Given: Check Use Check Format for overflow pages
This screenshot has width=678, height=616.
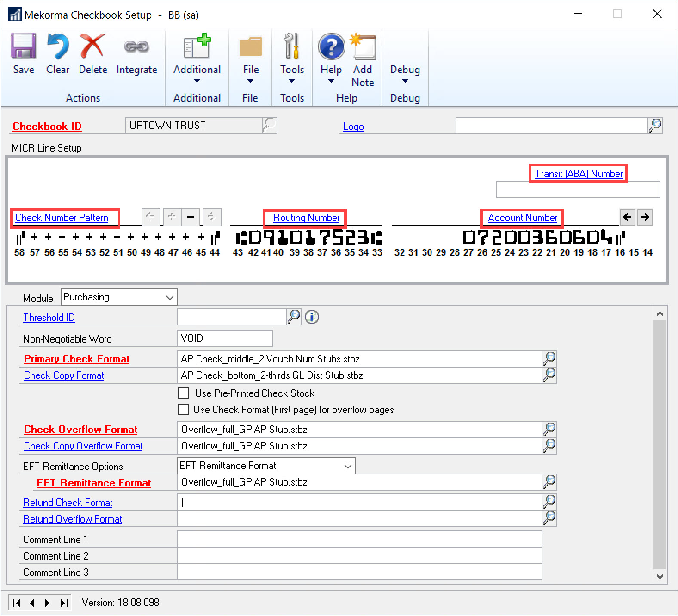Looking at the screenshot, I should [184, 409].
